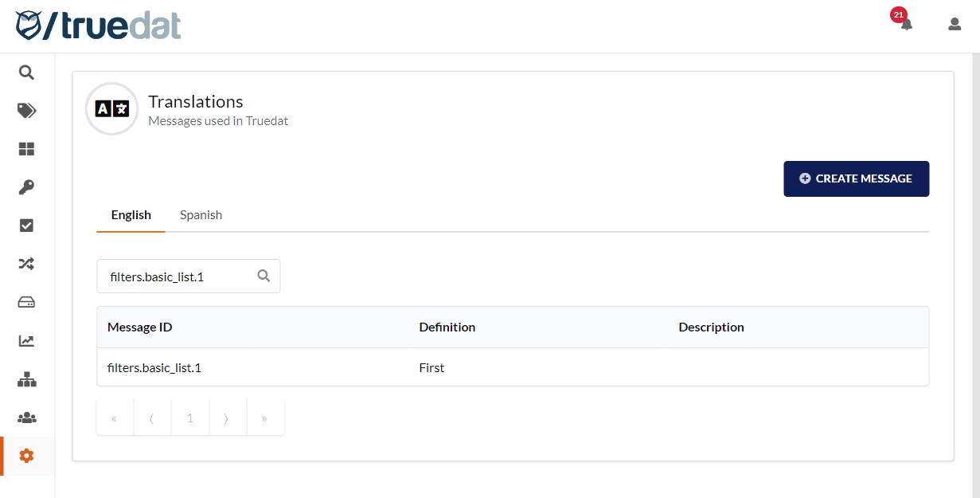Screen dimensions: 980x498
Task: Click the Truedat logo
Action: tap(98, 25)
